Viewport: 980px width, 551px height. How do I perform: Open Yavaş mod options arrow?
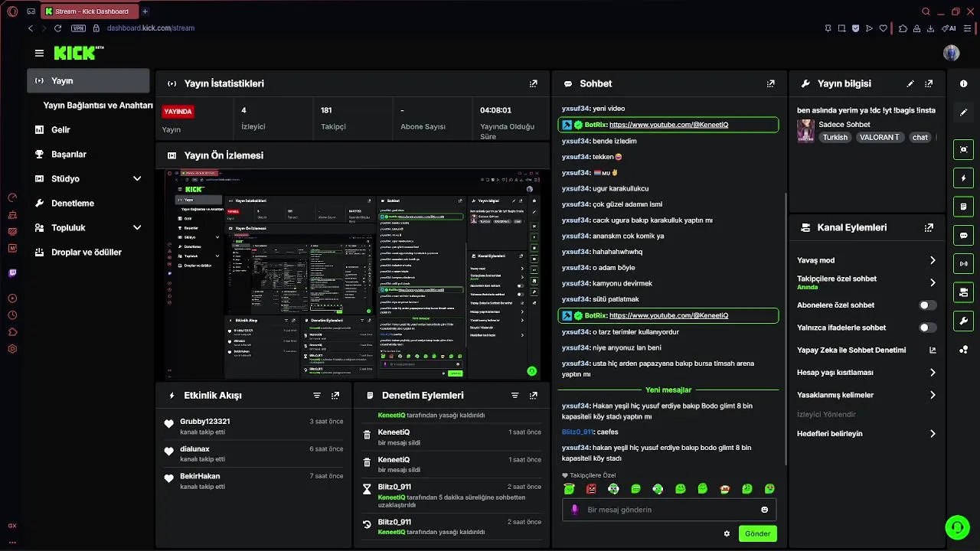tap(933, 260)
